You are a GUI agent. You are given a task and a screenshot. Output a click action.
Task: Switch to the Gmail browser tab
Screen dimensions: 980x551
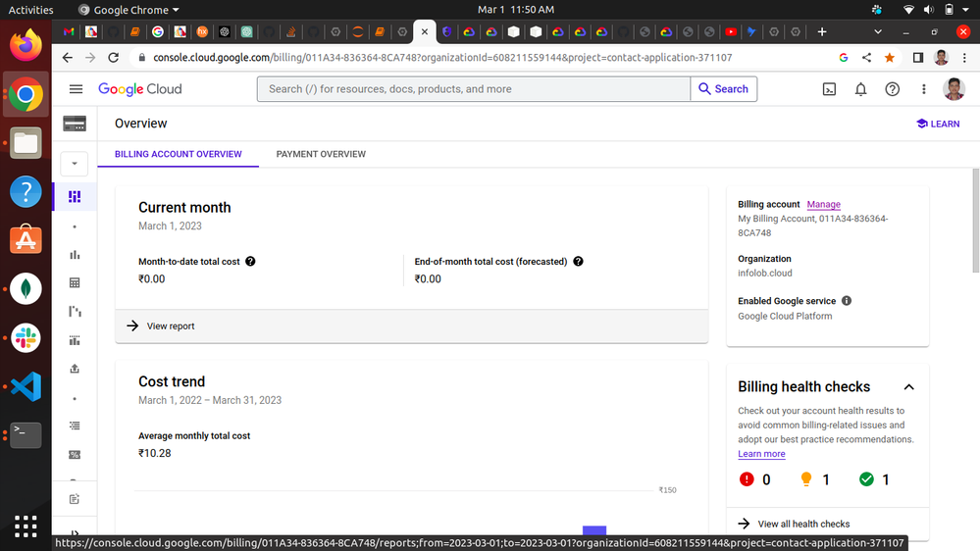pos(69,31)
